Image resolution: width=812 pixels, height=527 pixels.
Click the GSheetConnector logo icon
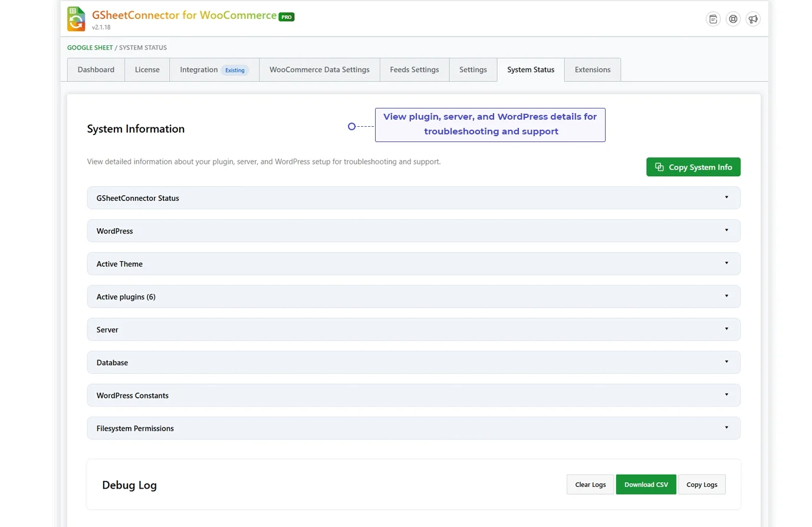76,19
